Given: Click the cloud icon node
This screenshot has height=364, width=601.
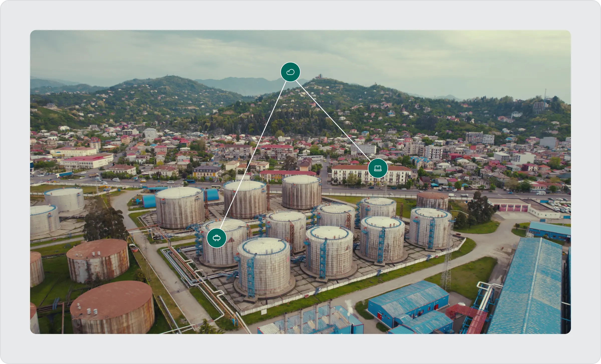Looking at the screenshot, I should pyautogui.click(x=290, y=72).
